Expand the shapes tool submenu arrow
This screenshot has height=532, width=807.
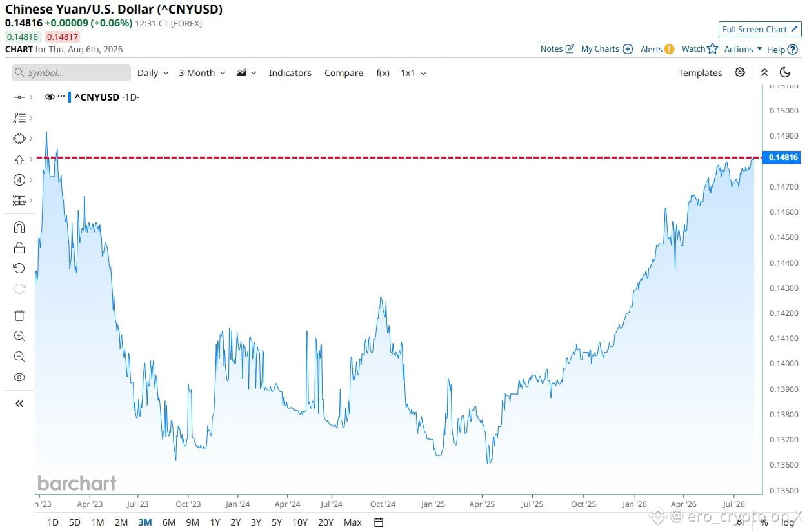[31, 139]
